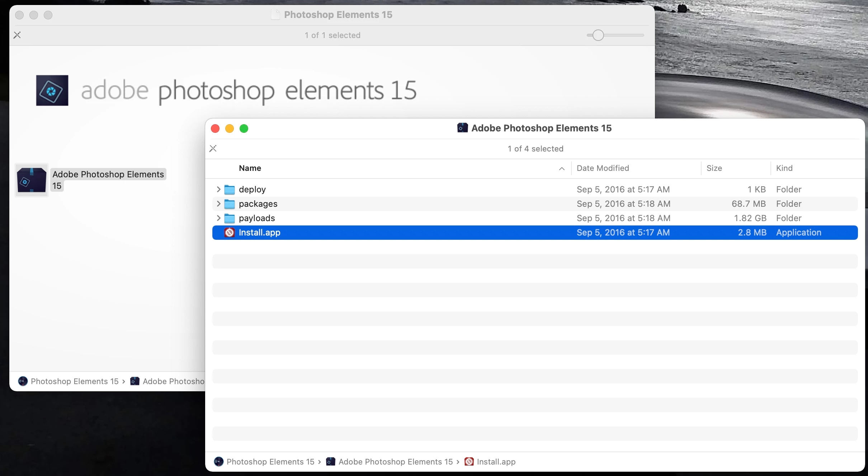Click Adobe Photoshop Elements 15 in the front path bar
Viewport: 868px width, 476px height.
pyautogui.click(x=395, y=462)
